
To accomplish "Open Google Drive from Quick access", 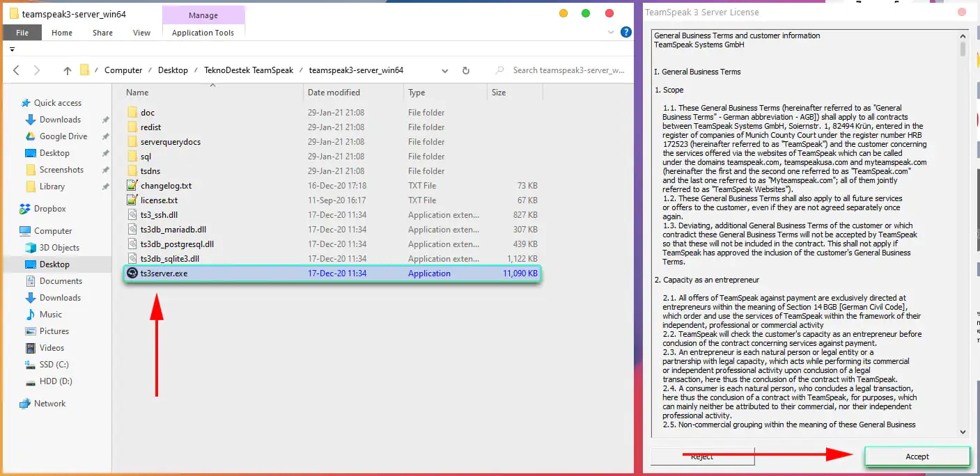I will point(63,136).
